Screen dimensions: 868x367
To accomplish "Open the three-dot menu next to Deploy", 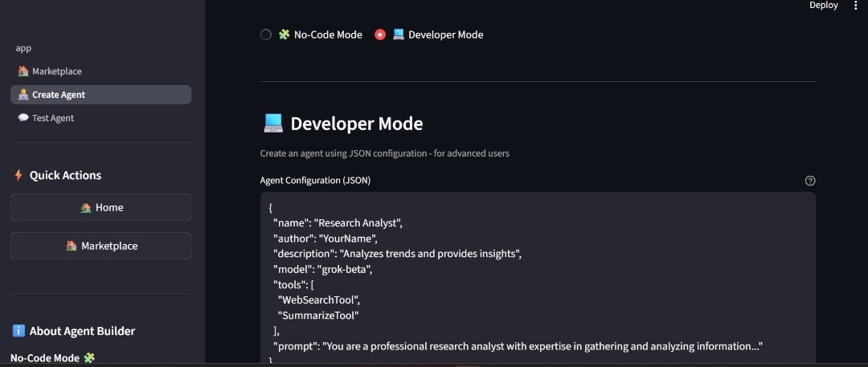I will point(855,6).
